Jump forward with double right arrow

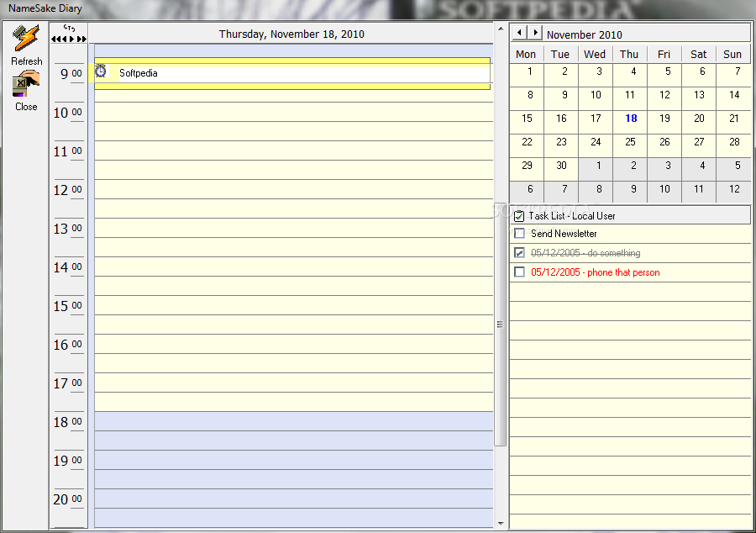81,39
